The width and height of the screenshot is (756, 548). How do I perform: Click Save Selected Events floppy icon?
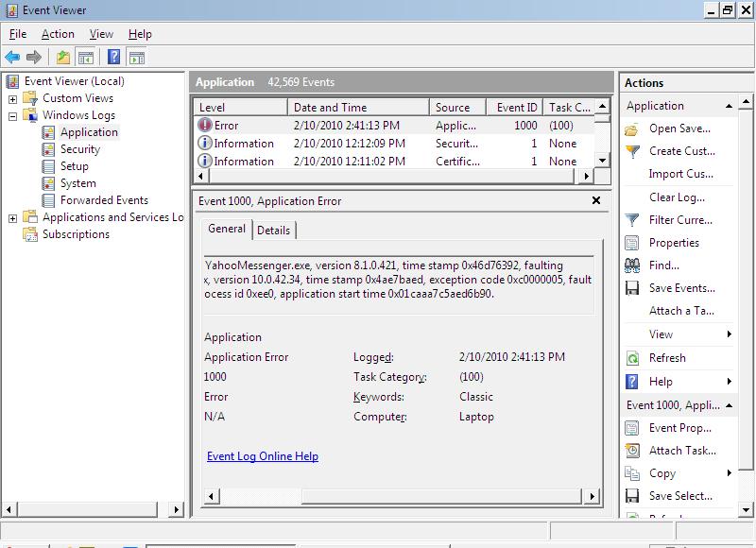(x=632, y=496)
